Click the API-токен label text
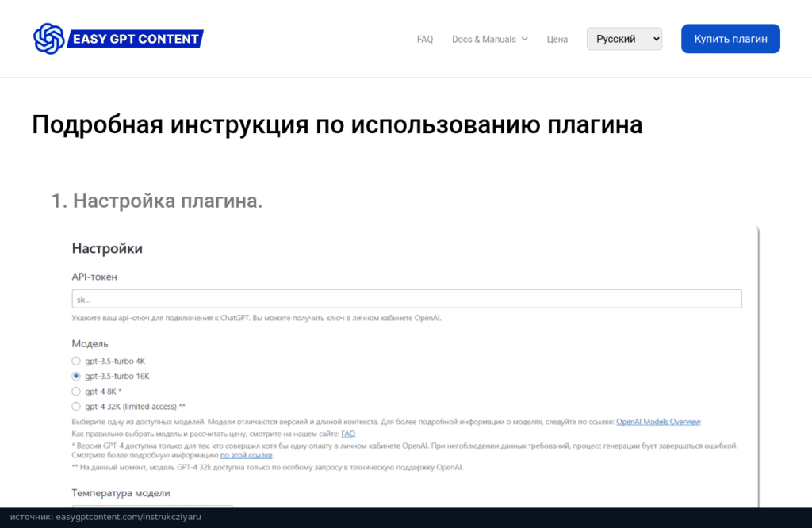This screenshot has height=528, width=812. tap(94, 277)
